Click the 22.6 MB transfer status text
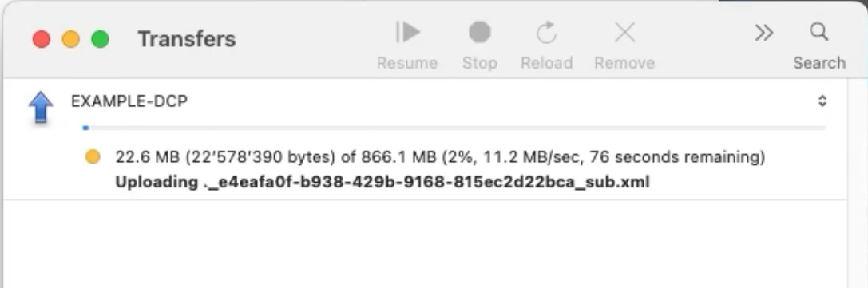 point(440,157)
